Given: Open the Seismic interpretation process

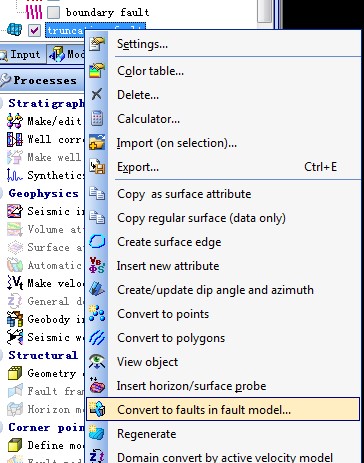Looking at the screenshot, I should pyautogui.click(x=56, y=211).
